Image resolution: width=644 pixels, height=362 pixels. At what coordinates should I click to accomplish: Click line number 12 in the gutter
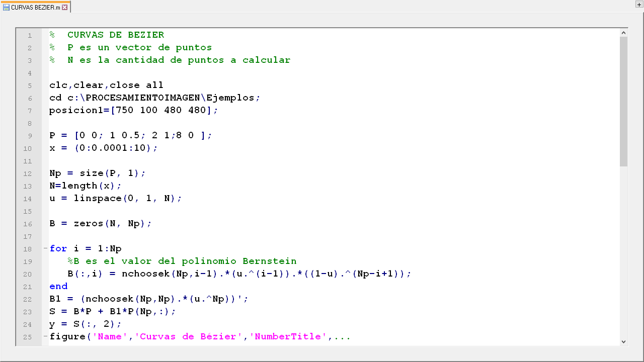[x=28, y=173]
